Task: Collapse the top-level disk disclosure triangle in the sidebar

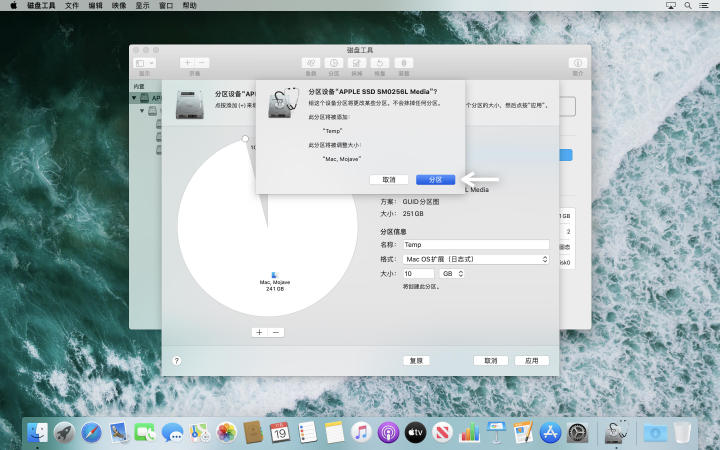Action: coord(135,98)
